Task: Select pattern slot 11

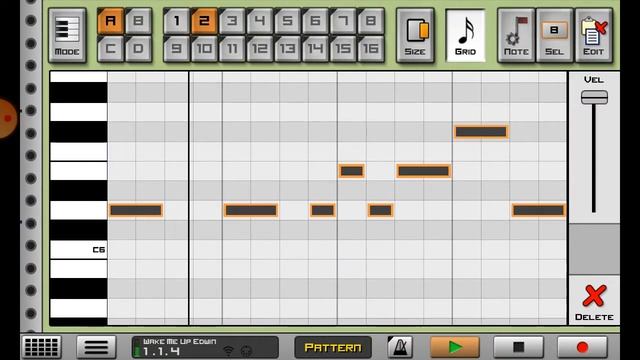Action: coord(232,49)
